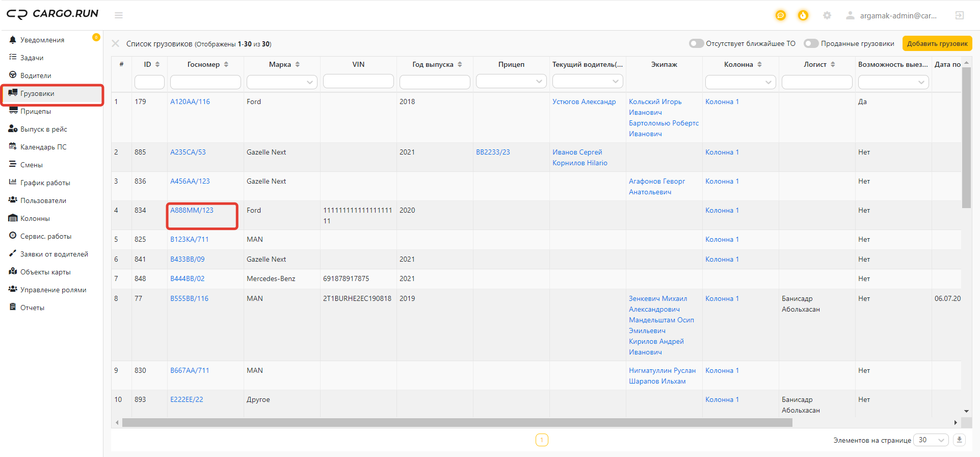Open items-per-page dropdown showing 30
The width and height of the screenshot is (980, 457).
click(931, 440)
